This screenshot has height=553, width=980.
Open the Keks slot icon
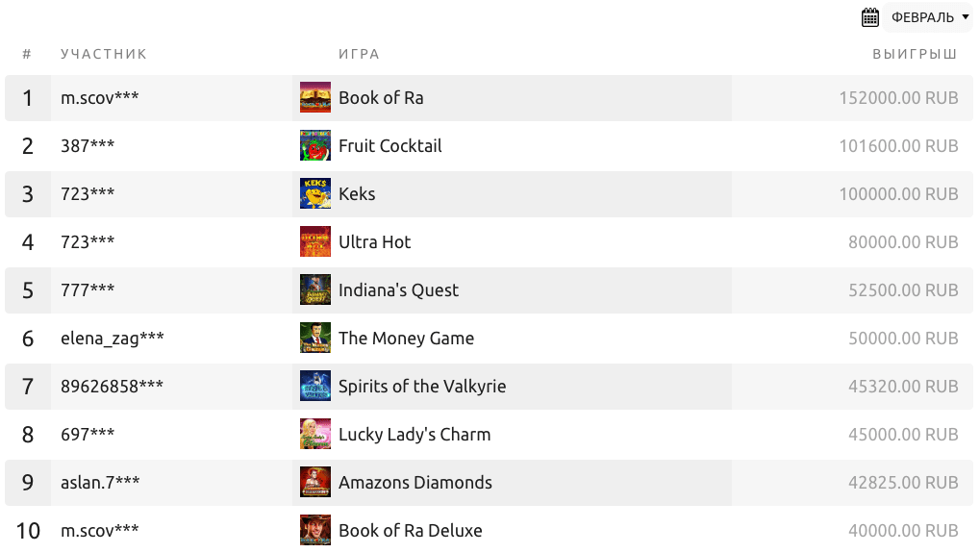click(315, 194)
